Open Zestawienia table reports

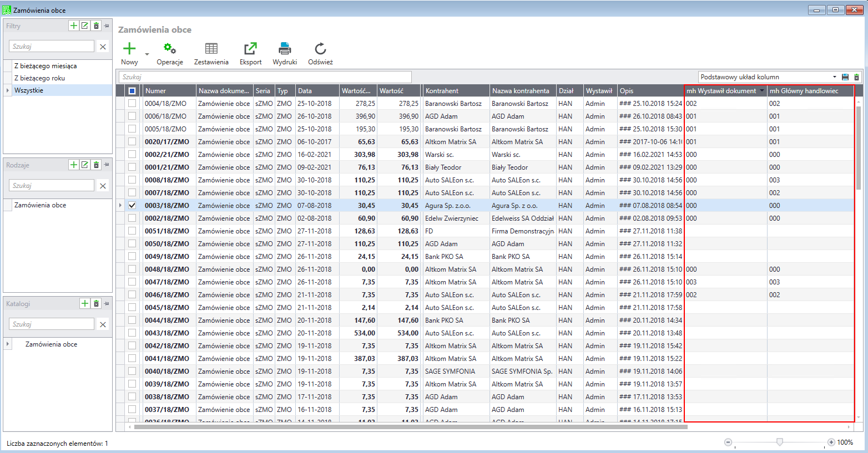[x=211, y=49]
